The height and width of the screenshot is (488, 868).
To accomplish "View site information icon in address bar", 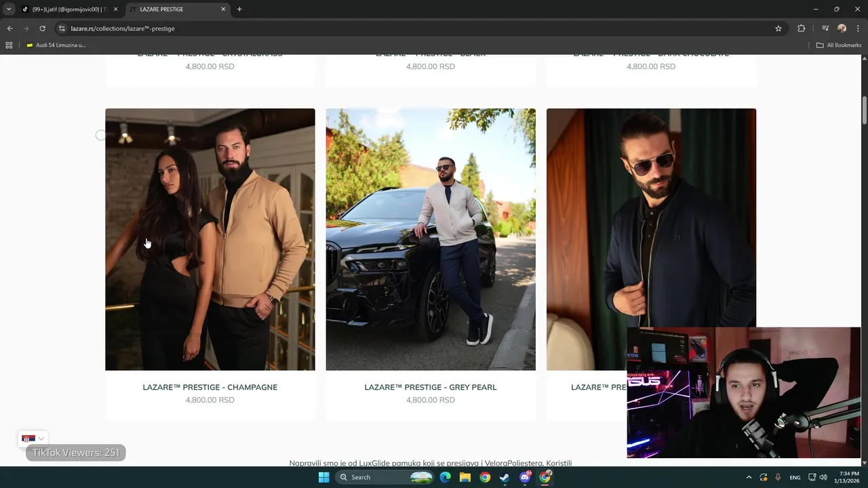I will point(62,28).
